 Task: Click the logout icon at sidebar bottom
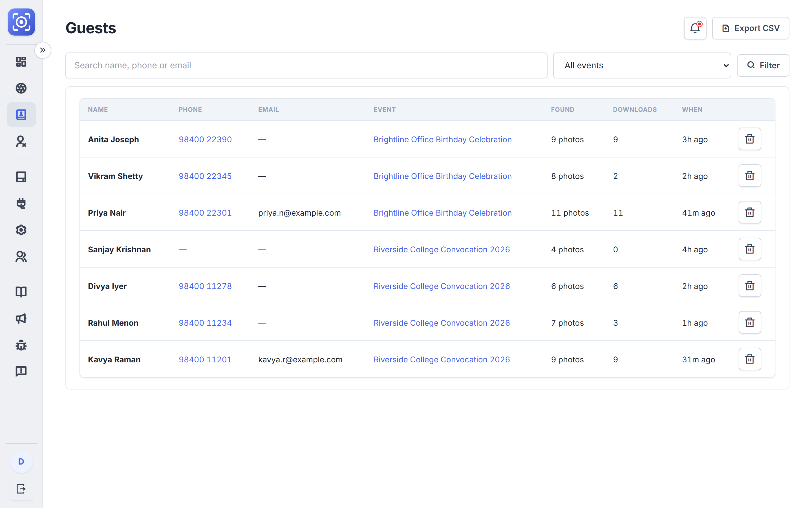click(21, 489)
